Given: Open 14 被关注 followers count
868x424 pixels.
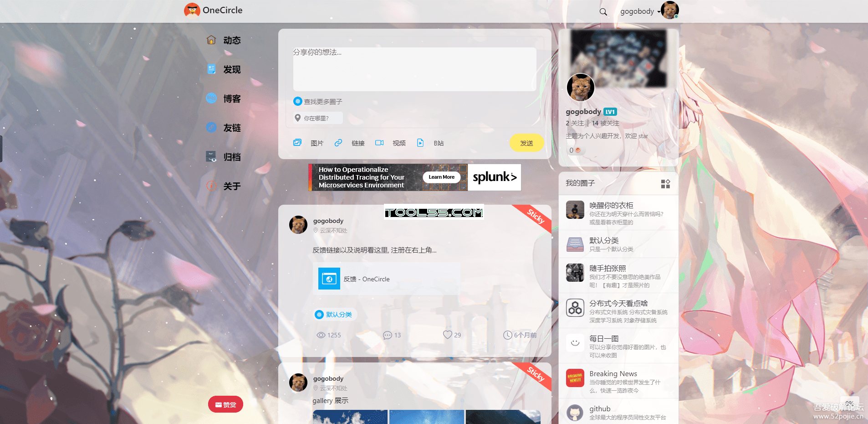Looking at the screenshot, I should [x=606, y=123].
